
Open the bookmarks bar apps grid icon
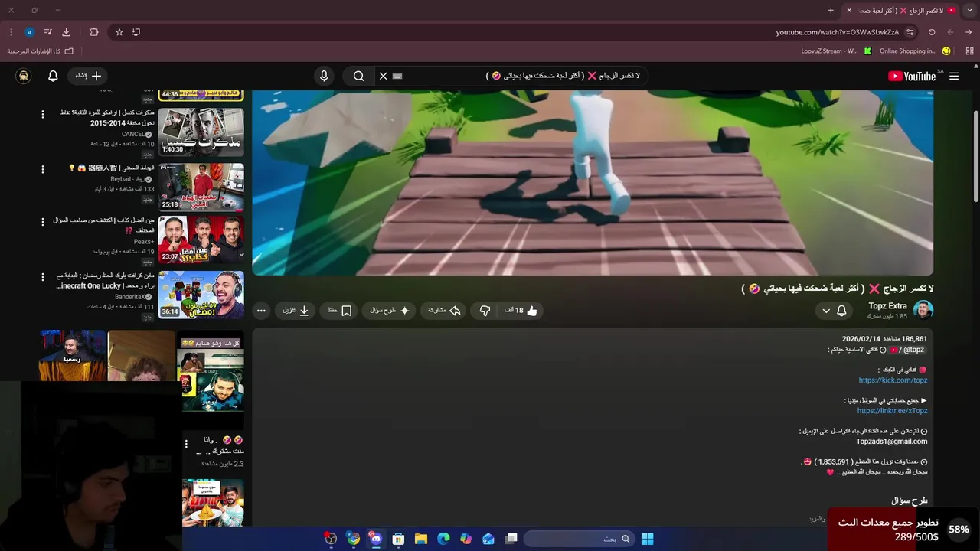969,51
